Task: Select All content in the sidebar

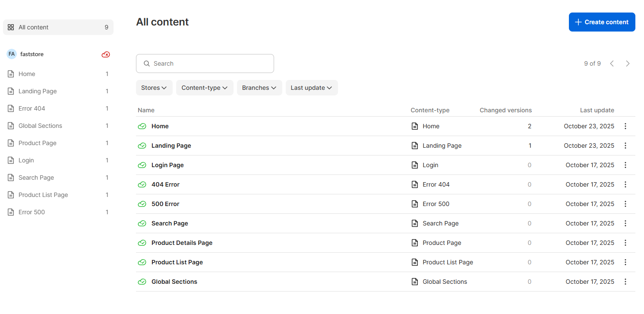Action: [x=58, y=27]
